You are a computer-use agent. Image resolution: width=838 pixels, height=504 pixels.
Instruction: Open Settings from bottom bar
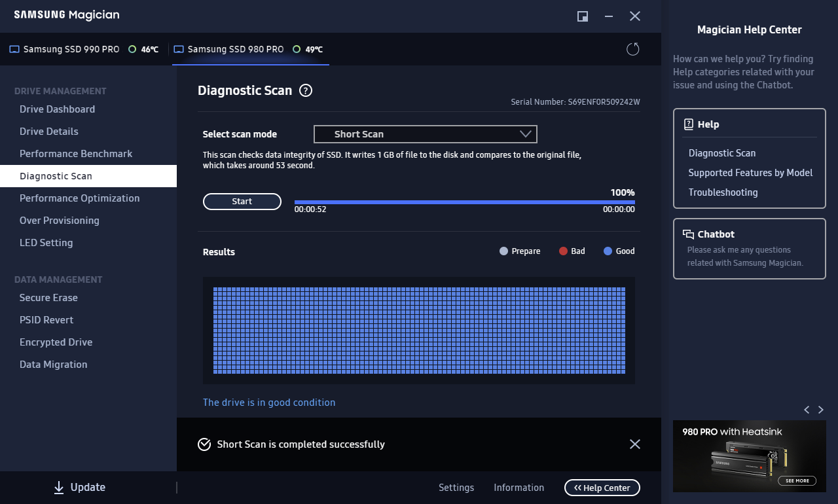(x=456, y=488)
